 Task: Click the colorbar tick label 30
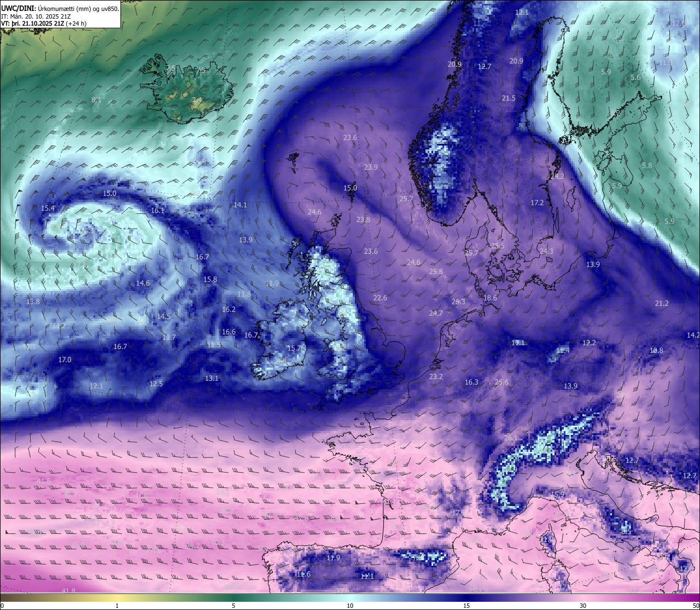(x=583, y=605)
